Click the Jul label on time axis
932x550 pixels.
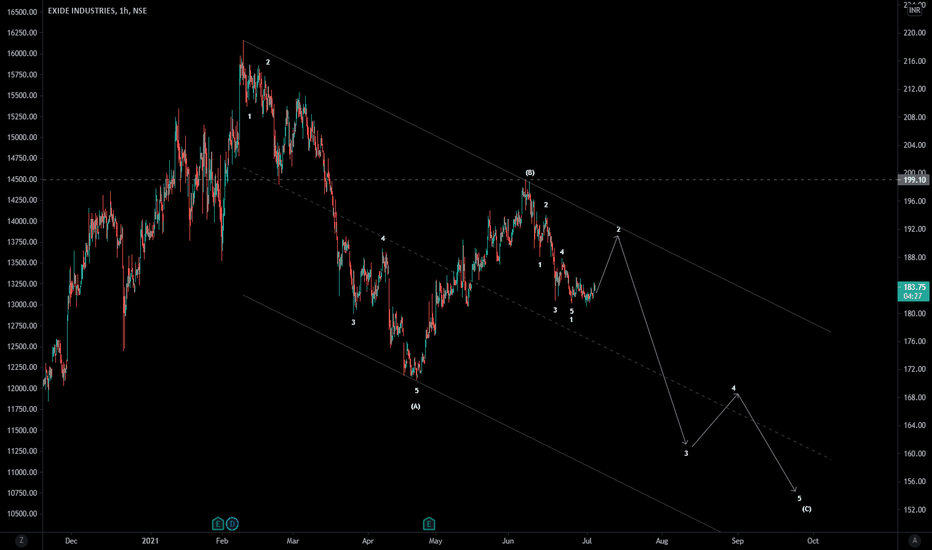(x=587, y=541)
